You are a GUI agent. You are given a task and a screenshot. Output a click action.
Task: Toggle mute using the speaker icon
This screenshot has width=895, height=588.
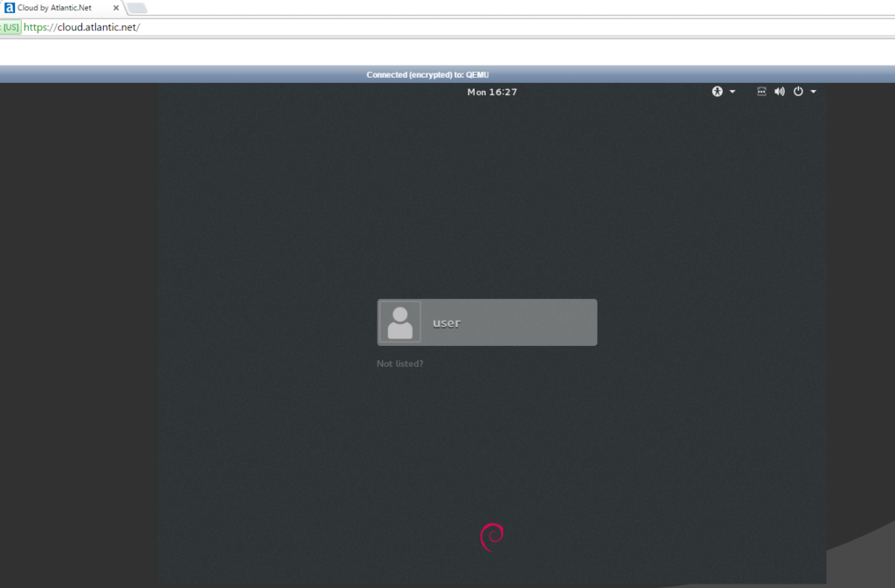click(x=780, y=91)
